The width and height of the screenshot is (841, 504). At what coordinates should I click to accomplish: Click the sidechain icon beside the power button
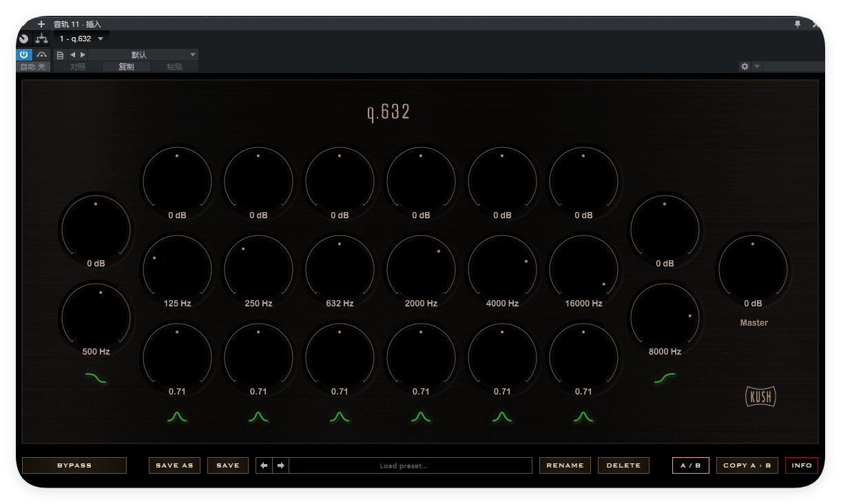[x=42, y=55]
